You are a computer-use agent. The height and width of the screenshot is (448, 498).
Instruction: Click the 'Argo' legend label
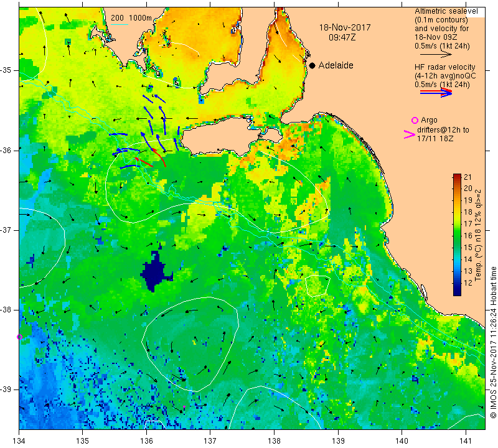429,120
